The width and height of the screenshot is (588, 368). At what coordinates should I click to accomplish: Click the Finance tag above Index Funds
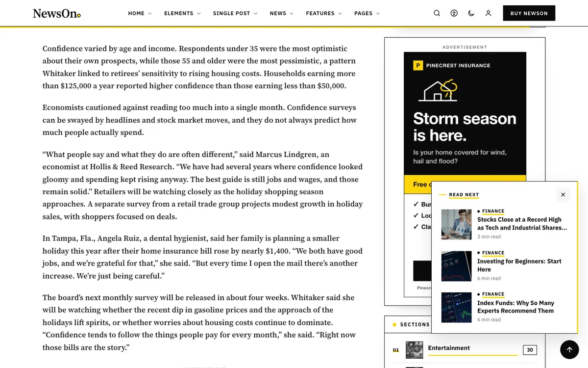[493, 294]
